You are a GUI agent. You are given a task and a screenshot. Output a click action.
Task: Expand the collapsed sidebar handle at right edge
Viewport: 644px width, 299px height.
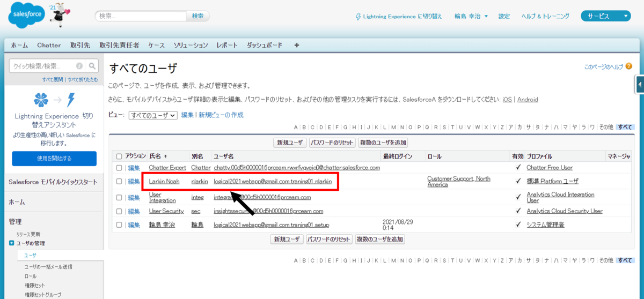pos(640,84)
